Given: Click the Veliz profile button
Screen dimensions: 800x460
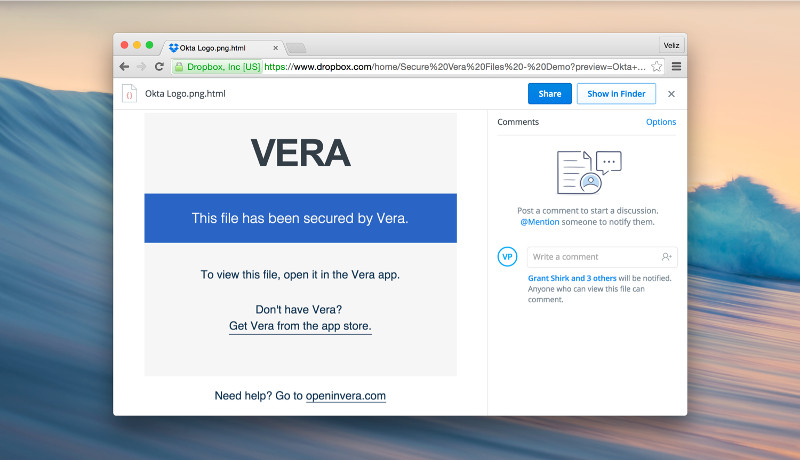Looking at the screenshot, I should tap(671, 45).
